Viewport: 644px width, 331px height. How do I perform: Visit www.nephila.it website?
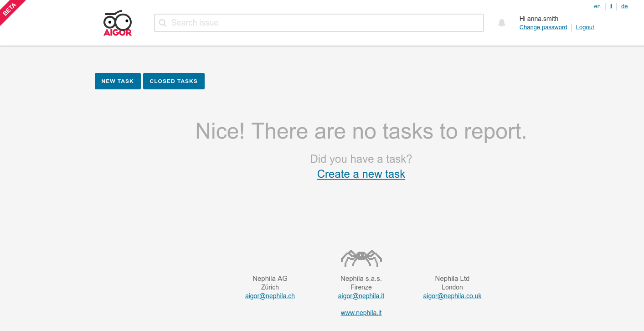click(x=361, y=313)
